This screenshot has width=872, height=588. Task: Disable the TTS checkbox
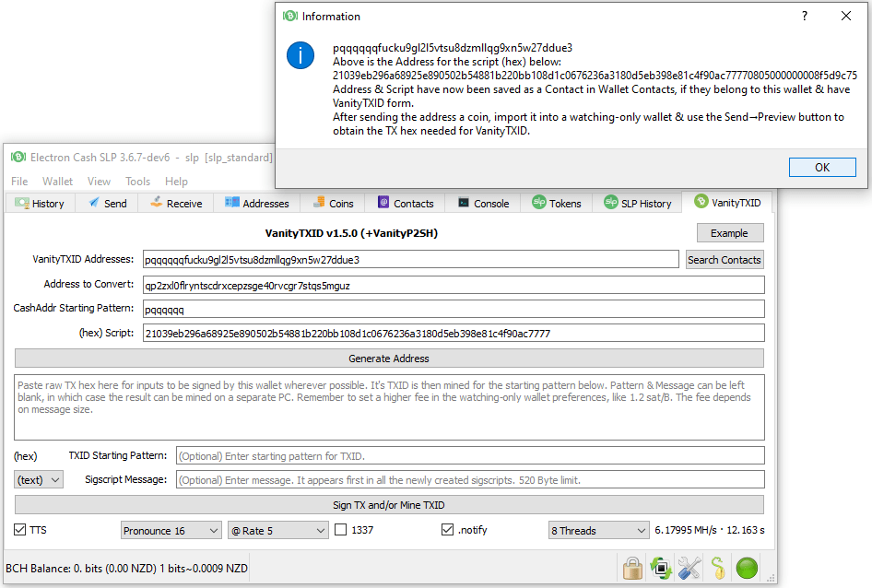click(x=20, y=530)
